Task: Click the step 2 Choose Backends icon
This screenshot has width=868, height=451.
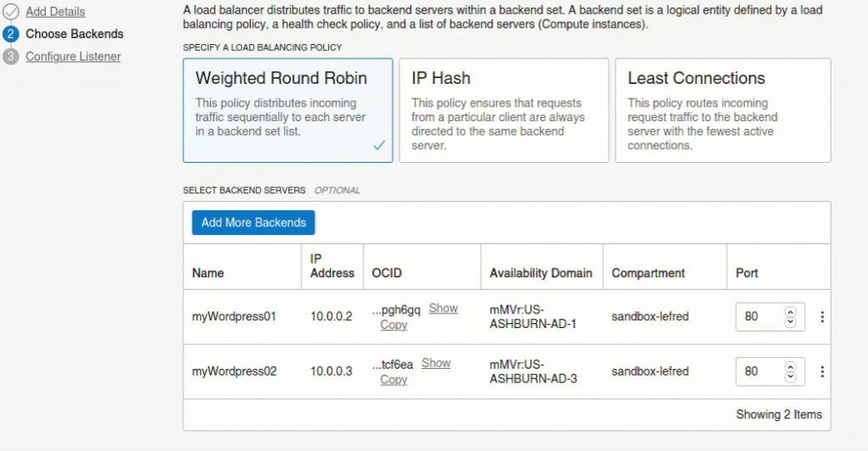Action: pyautogui.click(x=10, y=34)
